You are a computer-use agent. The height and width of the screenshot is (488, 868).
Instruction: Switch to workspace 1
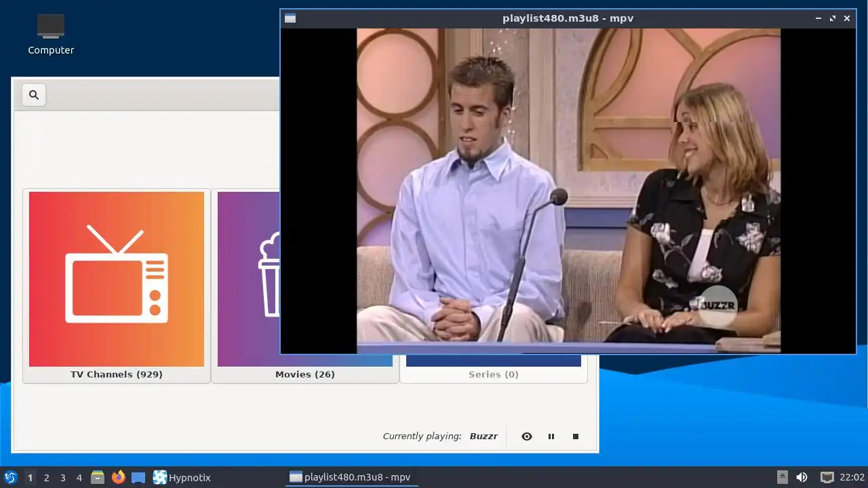pos(30,478)
